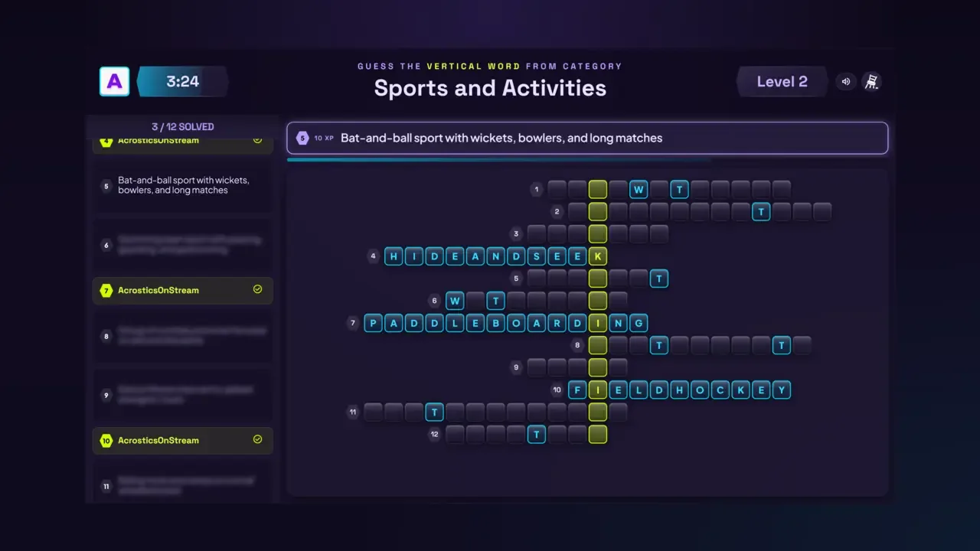Click the Level 2 badge
The width and height of the screenshot is (980, 551).
coord(782,81)
